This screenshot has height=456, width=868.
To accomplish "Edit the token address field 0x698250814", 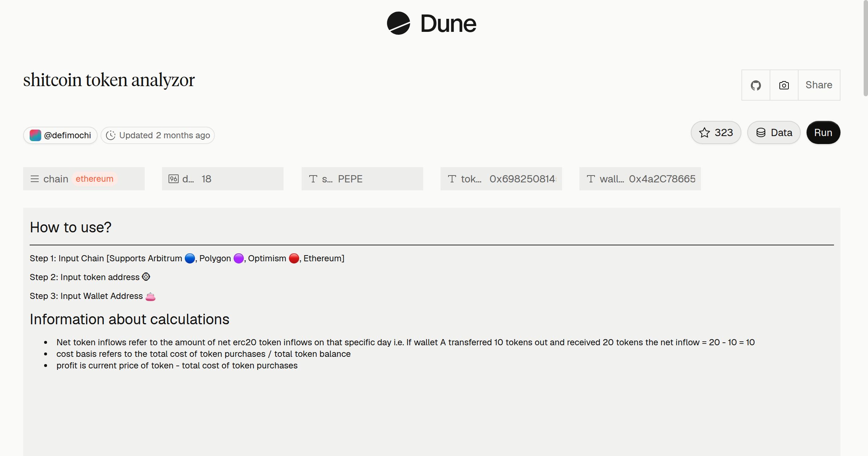I will [x=501, y=179].
